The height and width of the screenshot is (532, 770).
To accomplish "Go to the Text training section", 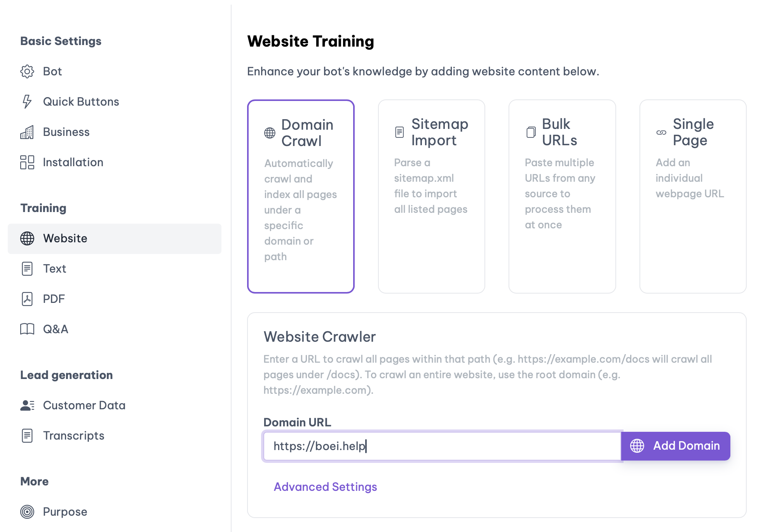I will [x=54, y=269].
